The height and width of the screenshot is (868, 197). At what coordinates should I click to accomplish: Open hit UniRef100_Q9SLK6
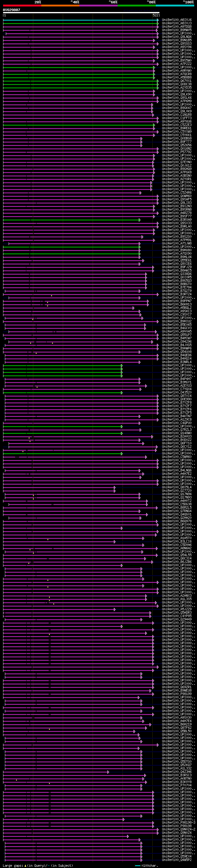pos(177,98)
